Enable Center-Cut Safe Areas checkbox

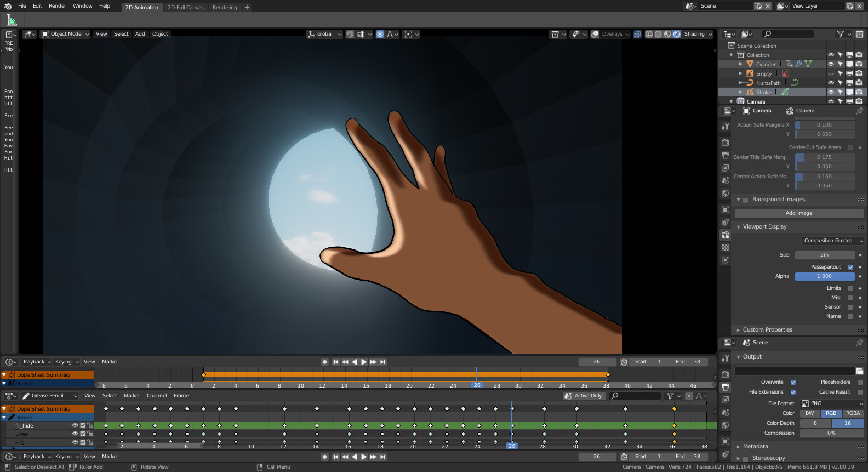point(850,147)
